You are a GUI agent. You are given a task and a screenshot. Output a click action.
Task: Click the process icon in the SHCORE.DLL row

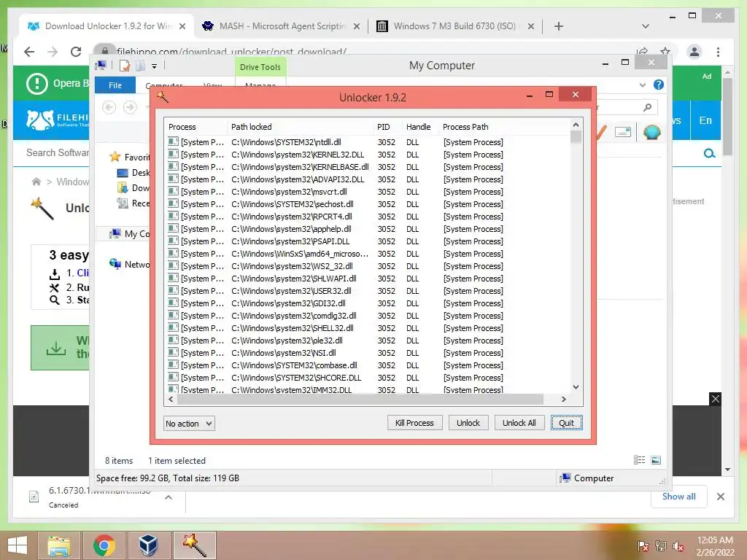click(x=174, y=377)
